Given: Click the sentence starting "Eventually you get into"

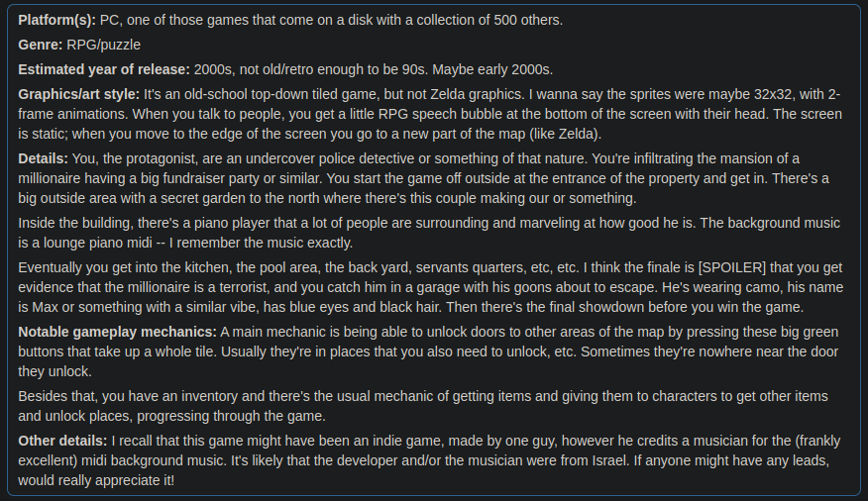Looking at the screenshot, I should pyautogui.click(x=298, y=267).
